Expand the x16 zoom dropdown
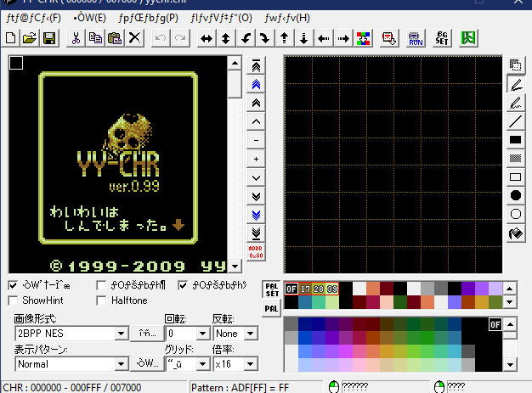Image resolution: width=532 pixels, height=393 pixels. (251, 364)
